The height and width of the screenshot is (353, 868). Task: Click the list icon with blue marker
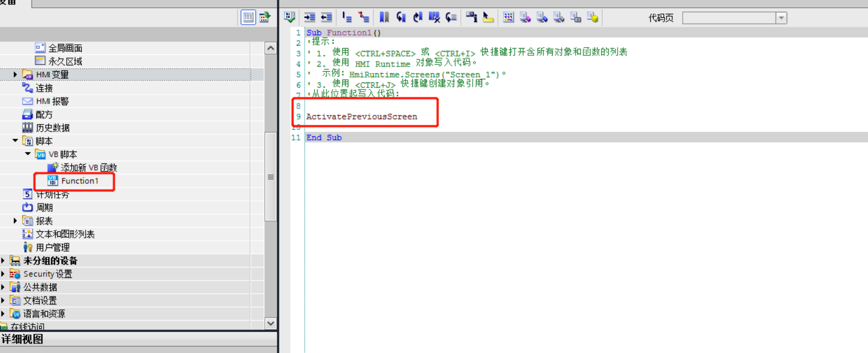tap(542, 17)
